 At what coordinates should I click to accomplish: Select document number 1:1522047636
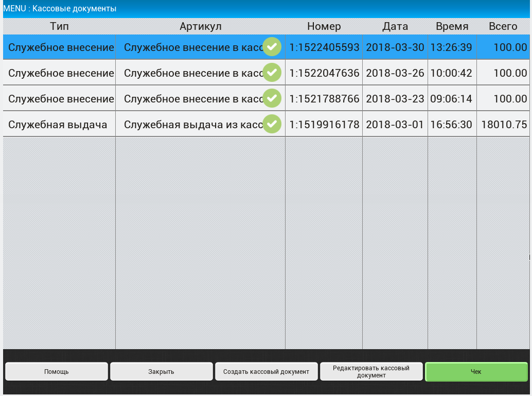pyautogui.click(x=324, y=73)
